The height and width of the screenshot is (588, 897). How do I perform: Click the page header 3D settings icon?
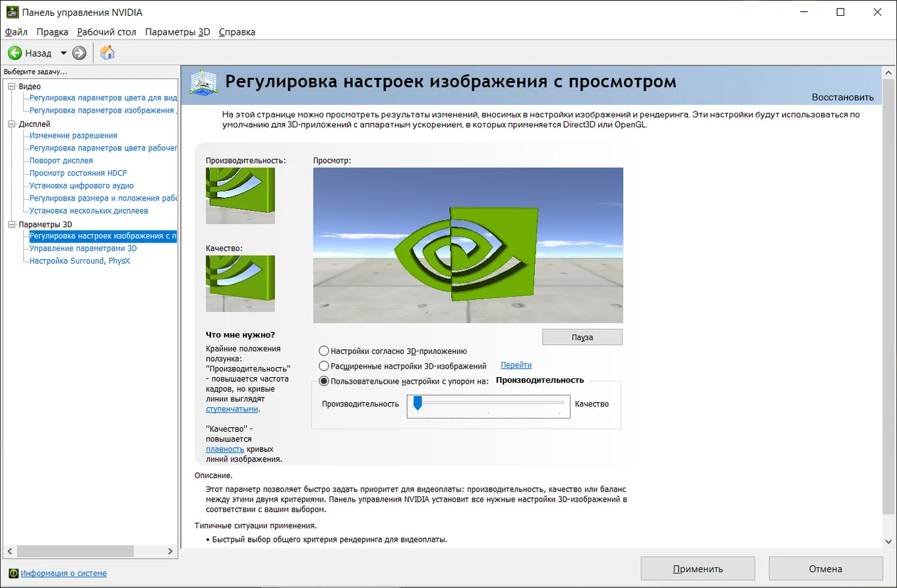(204, 83)
